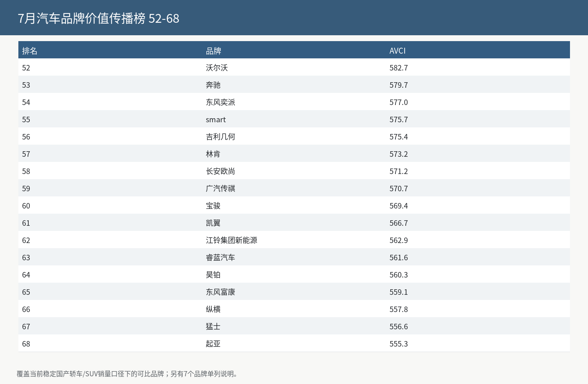The width and height of the screenshot is (588, 384).
Task: Pick the rank cell "67" in 猛士 row
Action: click(x=26, y=326)
